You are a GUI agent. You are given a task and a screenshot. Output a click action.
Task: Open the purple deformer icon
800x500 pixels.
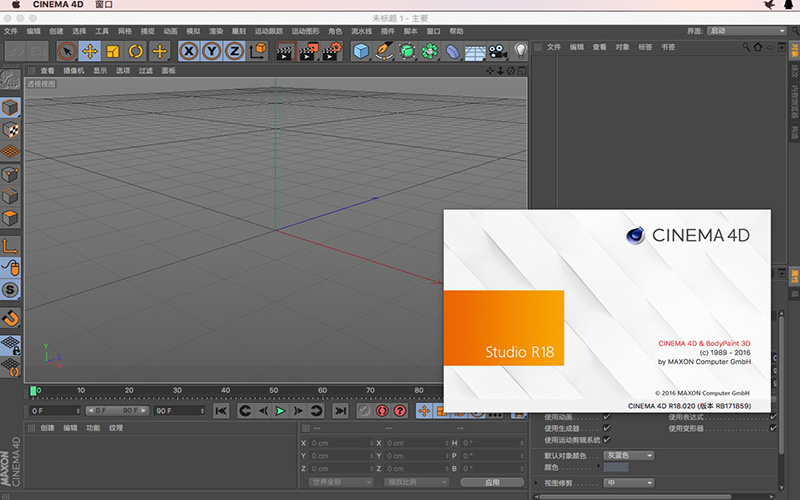pos(452,52)
